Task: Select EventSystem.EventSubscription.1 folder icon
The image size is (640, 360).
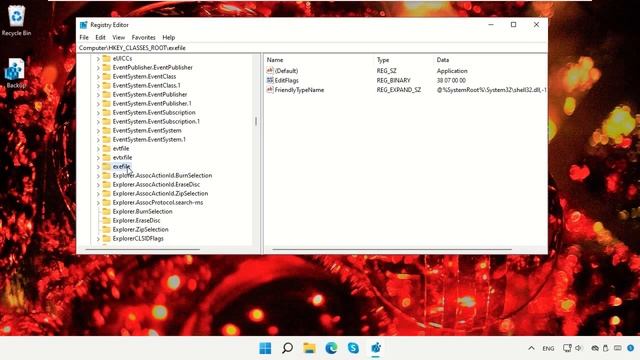Action: click(107, 121)
